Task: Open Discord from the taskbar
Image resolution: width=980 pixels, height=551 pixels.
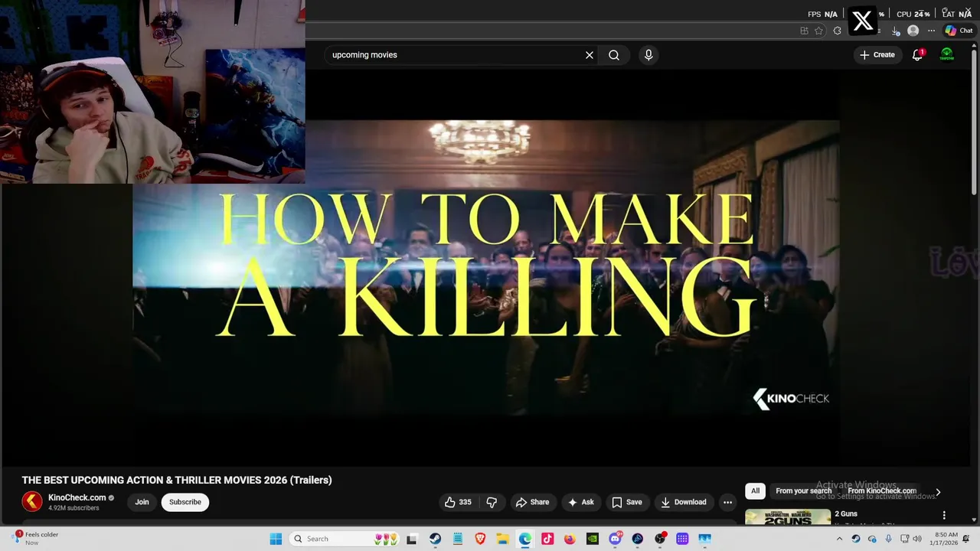Action: tap(615, 539)
